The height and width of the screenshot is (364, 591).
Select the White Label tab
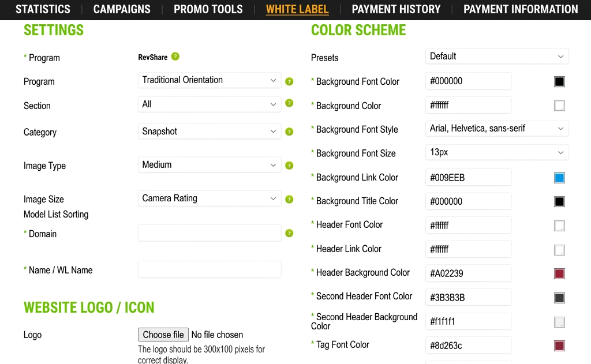(297, 9)
